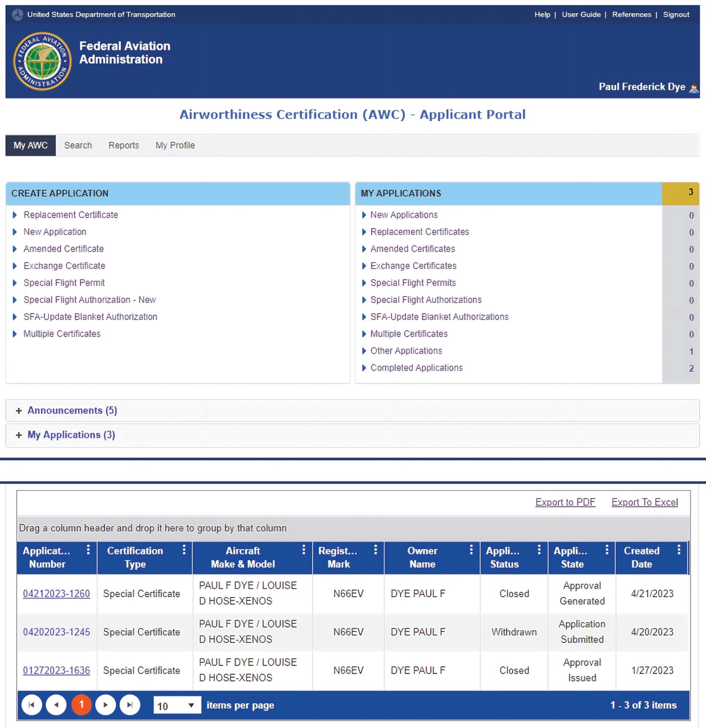The width and height of the screenshot is (706, 728).
Task: Open column menu for Application Status
Action: [539, 550]
